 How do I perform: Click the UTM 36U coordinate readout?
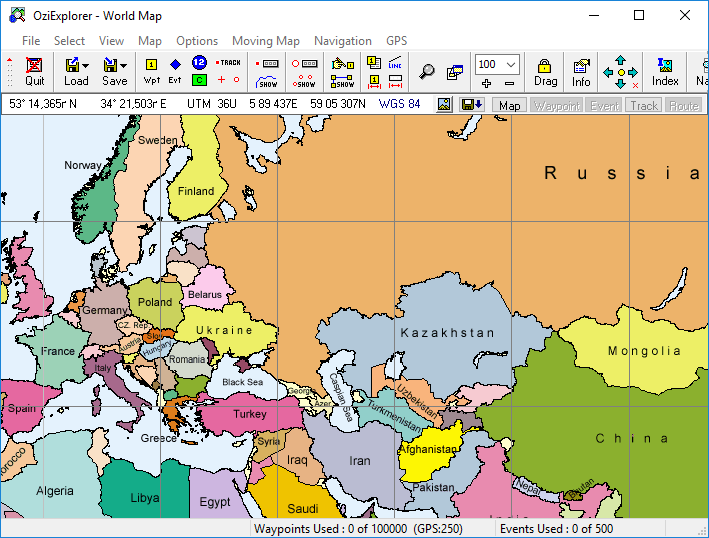[x=212, y=104]
